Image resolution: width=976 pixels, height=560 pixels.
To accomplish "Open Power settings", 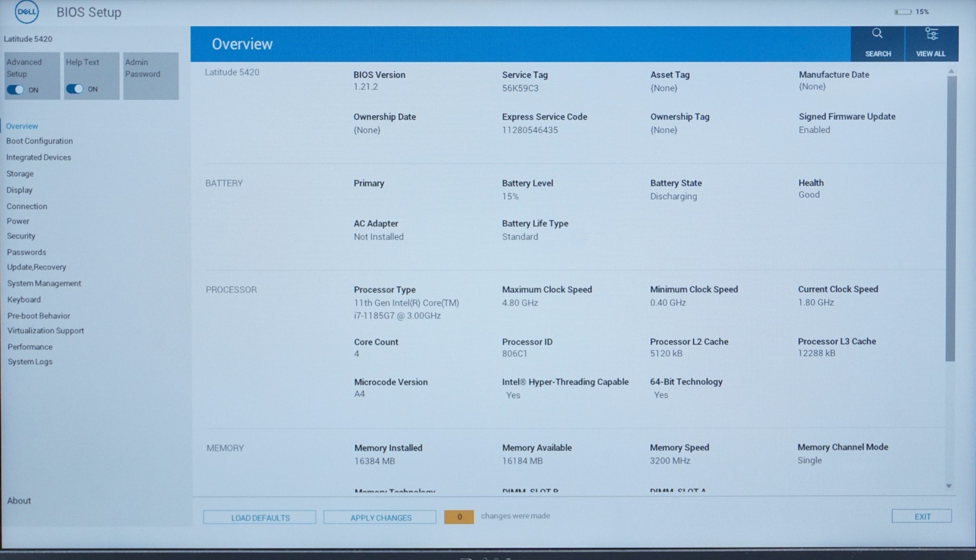I will coord(18,221).
